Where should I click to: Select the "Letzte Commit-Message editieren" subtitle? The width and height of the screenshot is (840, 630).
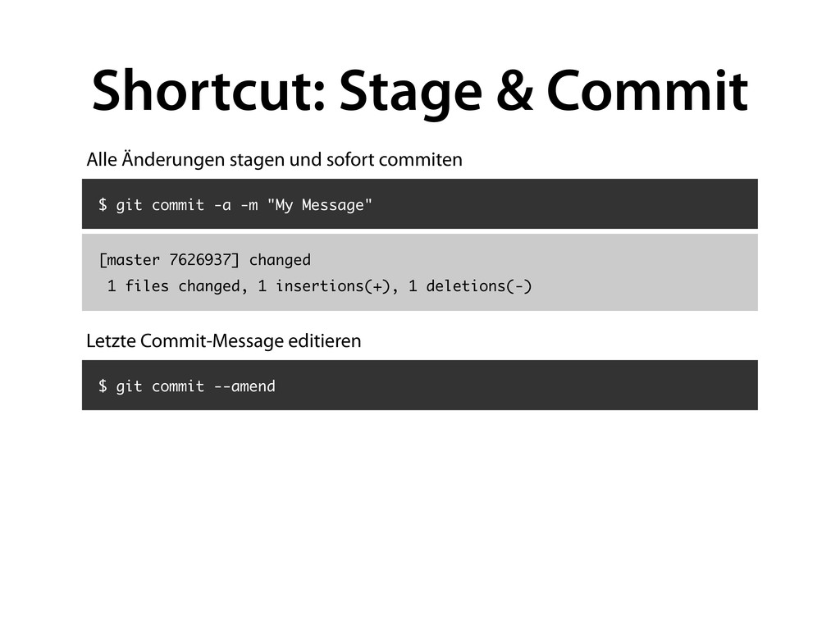(x=223, y=340)
